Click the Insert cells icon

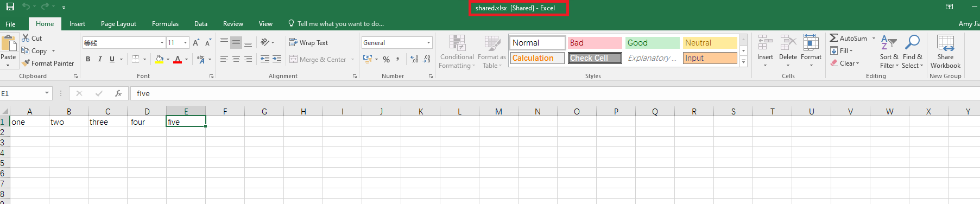point(765,42)
